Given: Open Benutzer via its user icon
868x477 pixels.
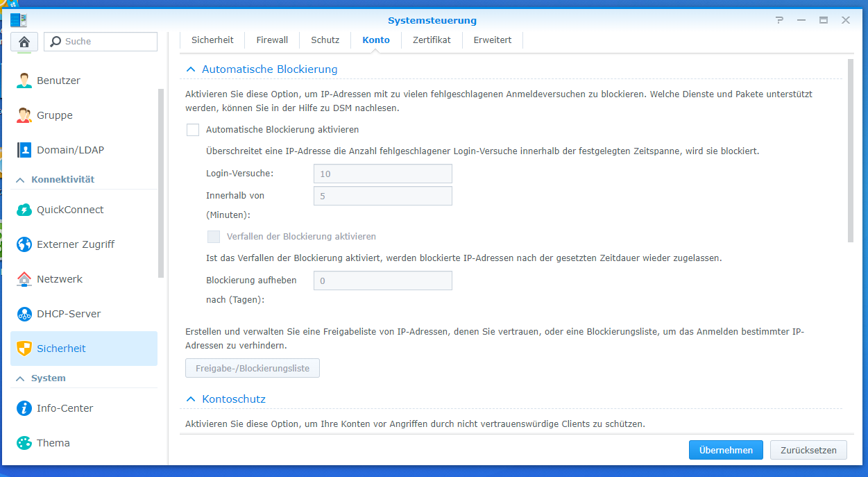Looking at the screenshot, I should pyautogui.click(x=24, y=81).
